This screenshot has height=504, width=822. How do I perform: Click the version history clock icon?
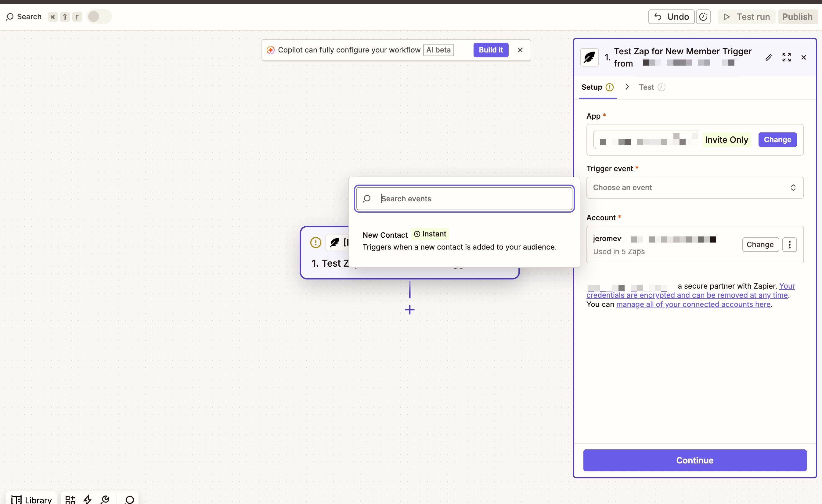pos(703,17)
